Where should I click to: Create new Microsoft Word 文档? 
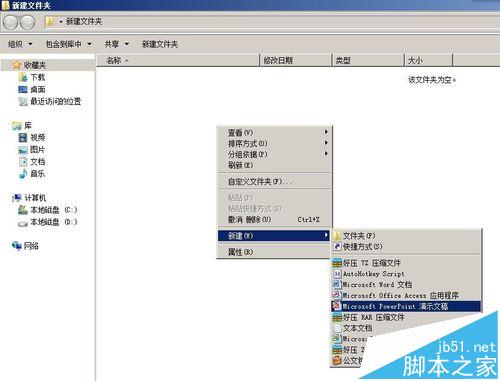(406, 285)
